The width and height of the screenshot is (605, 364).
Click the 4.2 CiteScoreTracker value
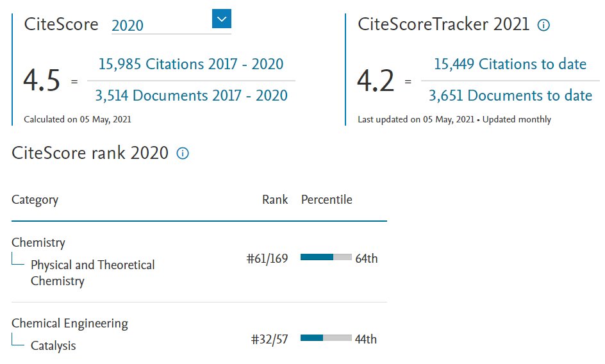tap(376, 81)
